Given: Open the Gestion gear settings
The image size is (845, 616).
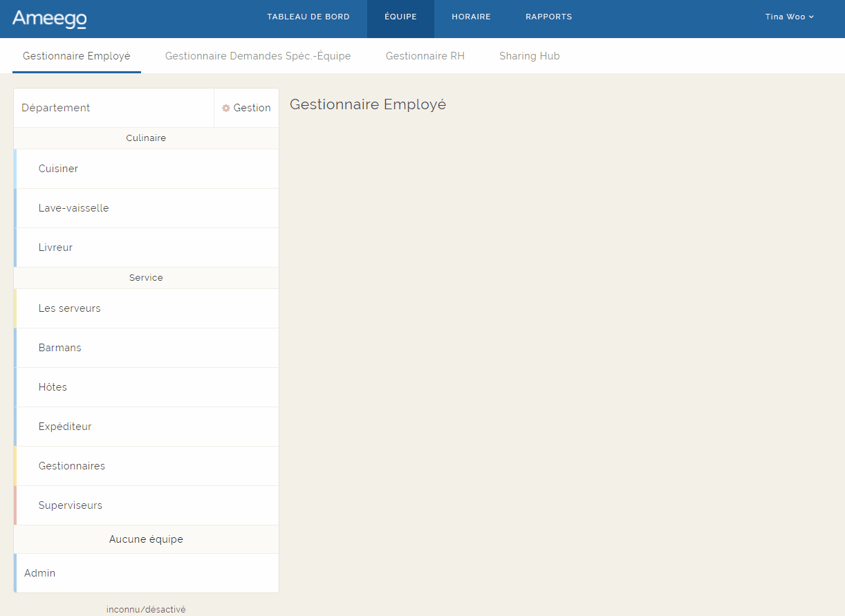Looking at the screenshot, I should 246,108.
